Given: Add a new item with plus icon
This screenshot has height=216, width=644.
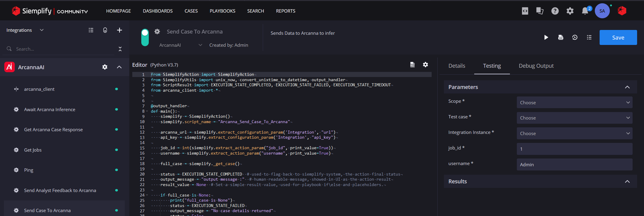Looking at the screenshot, I should click(119, 30).
